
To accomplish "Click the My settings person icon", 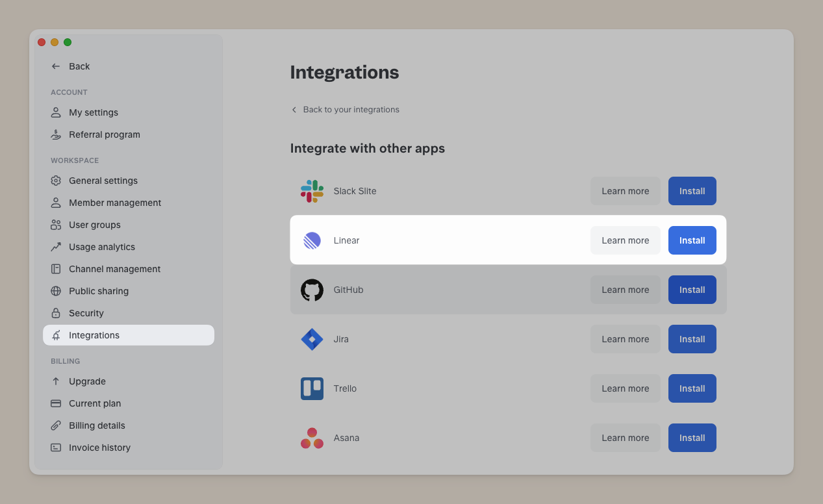I will [x=56, y=112].
